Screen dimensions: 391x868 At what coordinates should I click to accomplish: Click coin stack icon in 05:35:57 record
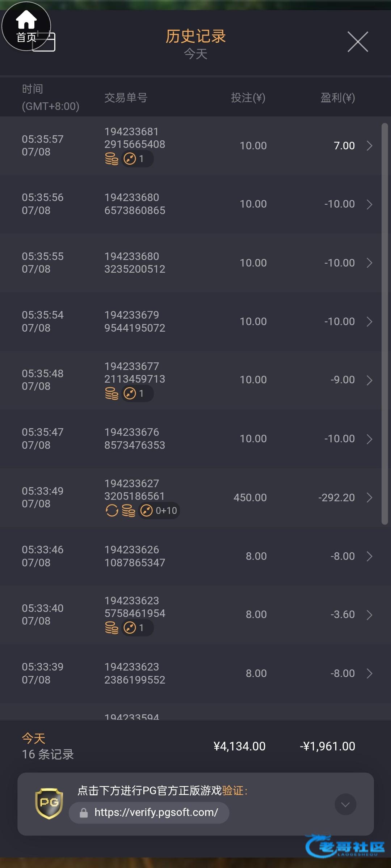click(x=112, y=159)
